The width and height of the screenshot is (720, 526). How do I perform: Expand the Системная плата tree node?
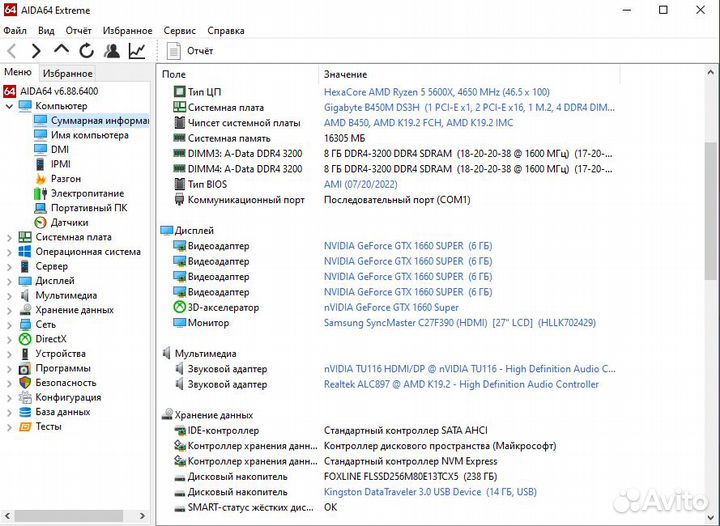pos(9,237)
